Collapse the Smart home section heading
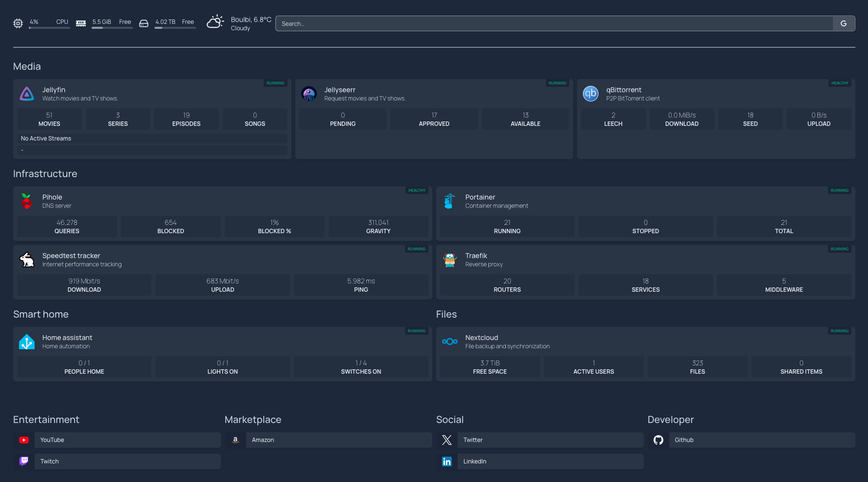 click(x=41, y=314)
